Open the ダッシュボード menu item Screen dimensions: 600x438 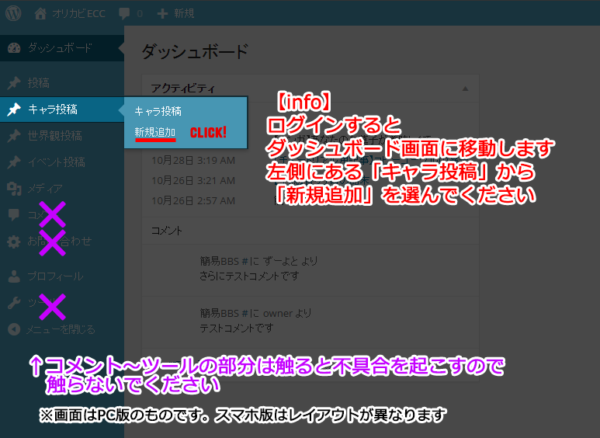point(62,48)
